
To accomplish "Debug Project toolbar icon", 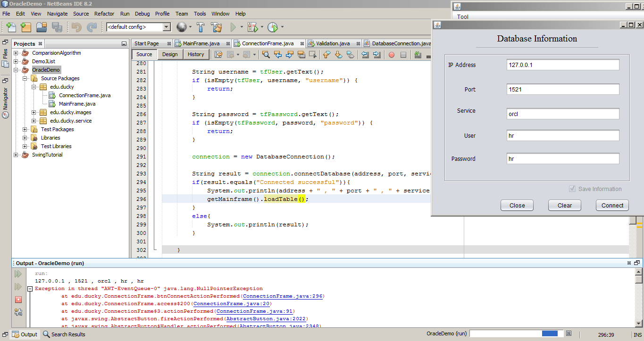I will click(252, 27).
